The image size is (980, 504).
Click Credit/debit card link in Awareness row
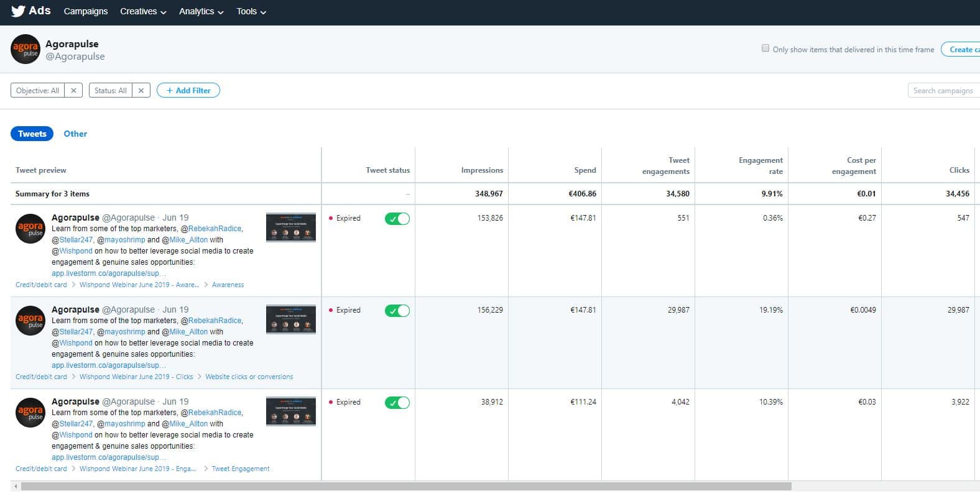pyautogui.click(x=41, y=285)
